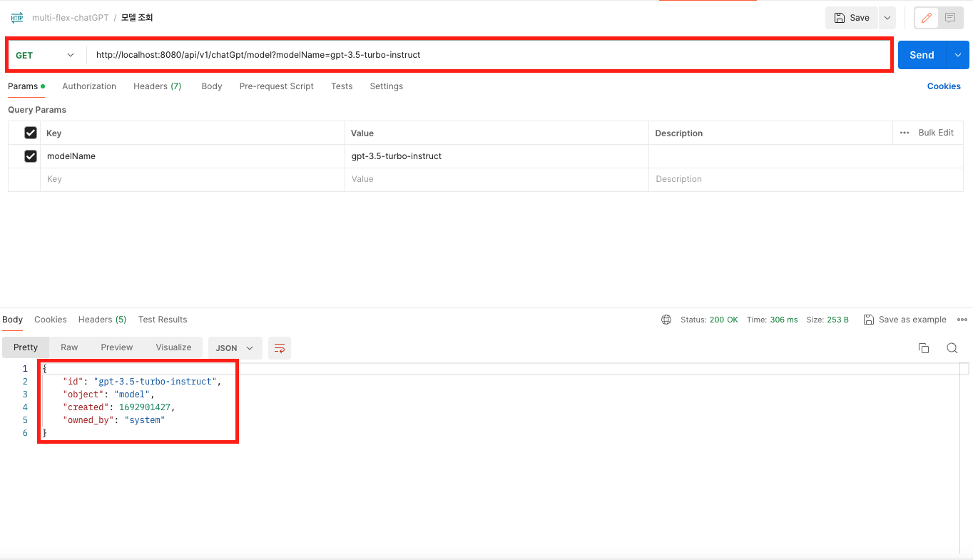
Task: Open the comments panel icon
Action: coord(950,18)
